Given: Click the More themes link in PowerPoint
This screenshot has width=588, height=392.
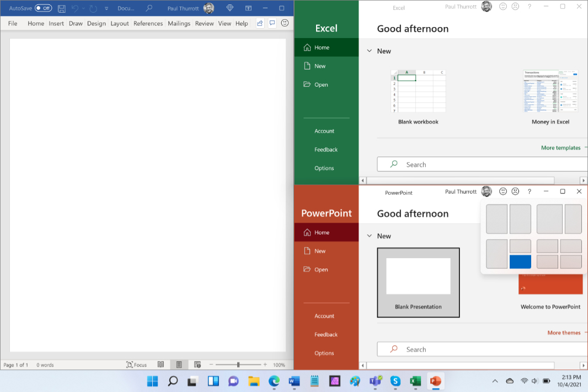Looking at the screenshot, I should (564, 332).
